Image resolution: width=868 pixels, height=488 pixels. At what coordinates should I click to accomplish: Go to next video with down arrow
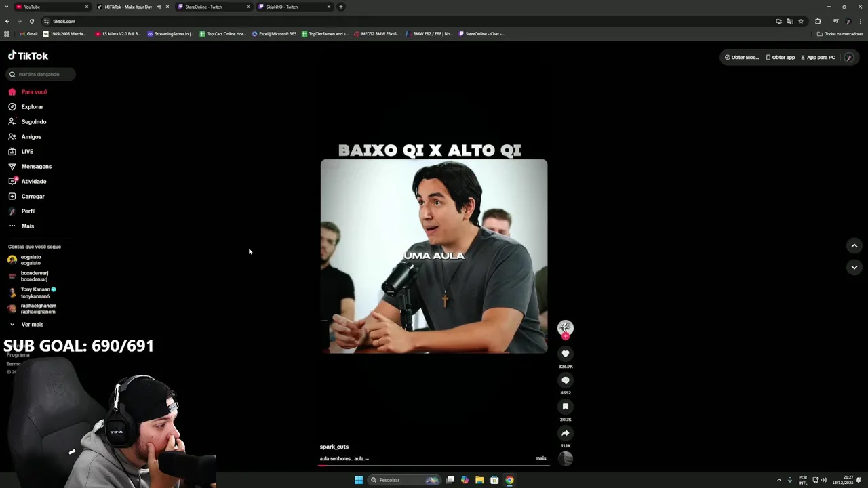click(854, 267)
